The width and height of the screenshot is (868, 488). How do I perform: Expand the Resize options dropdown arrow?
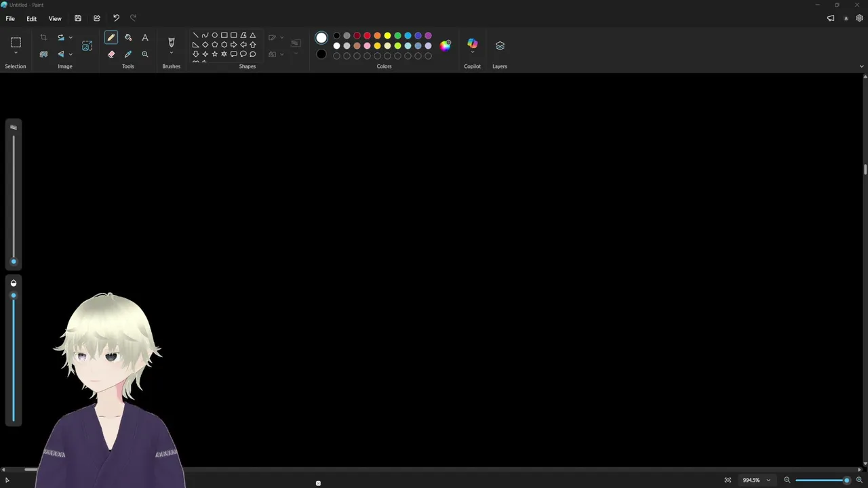pos(71,37)
